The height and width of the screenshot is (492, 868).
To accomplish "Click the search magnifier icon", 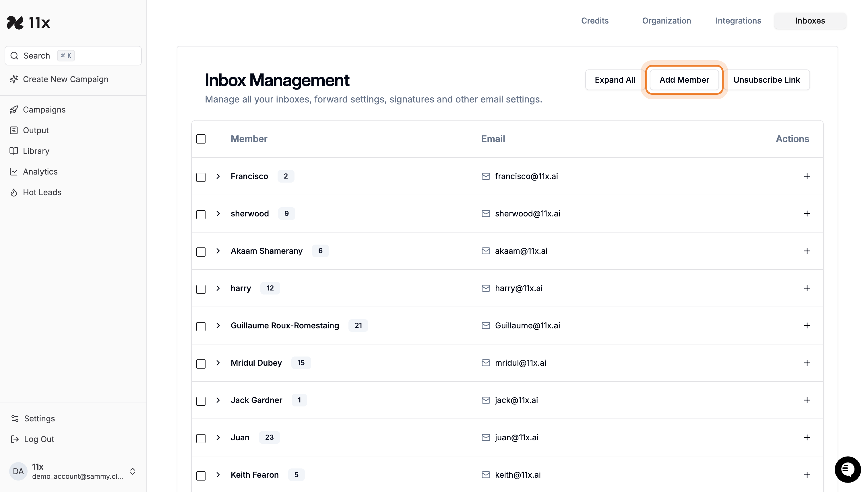I will (14, 55).
